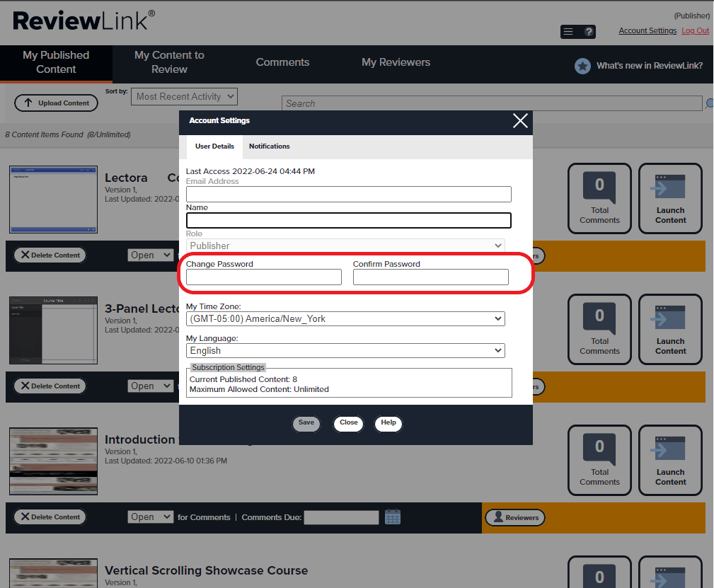Click the search magnifier icon
The height and width of the screenshot is (588, 714).
point(709,104)
